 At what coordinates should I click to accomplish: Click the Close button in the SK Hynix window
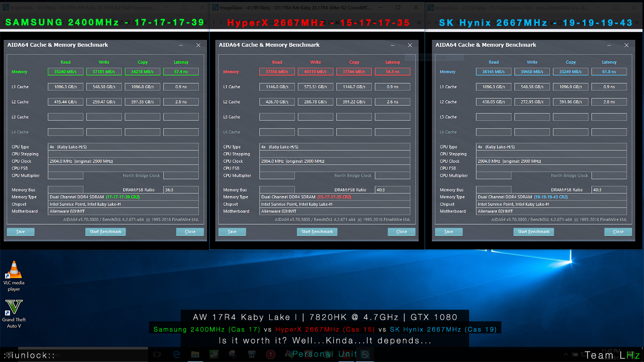(618, 232)
